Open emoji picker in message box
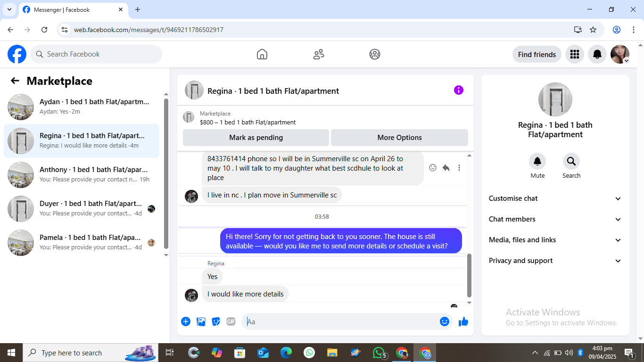Screen dimensions: 644x362 click(444, 321)
